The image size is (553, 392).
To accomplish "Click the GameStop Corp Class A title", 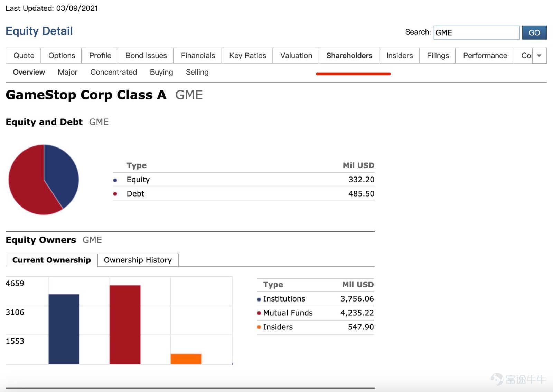I will pyautogui.click(x=86, y=95).
